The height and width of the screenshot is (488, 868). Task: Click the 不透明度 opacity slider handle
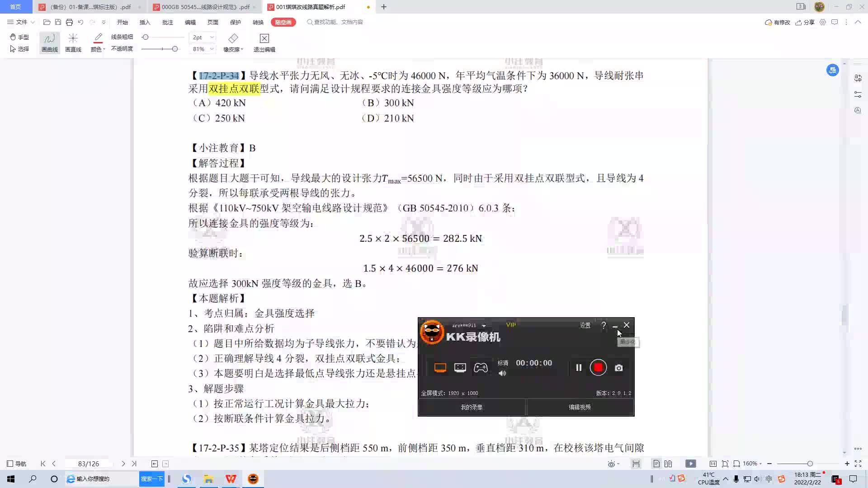point(175,49)
